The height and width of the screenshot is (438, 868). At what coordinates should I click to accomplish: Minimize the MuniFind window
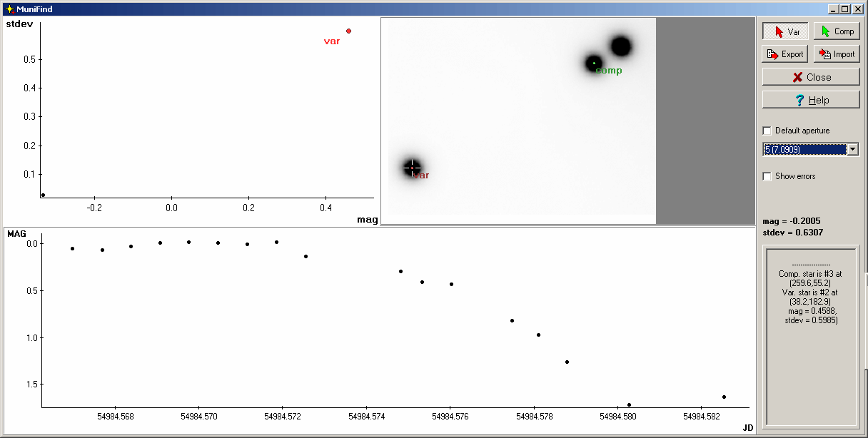(x=833, y=9)
